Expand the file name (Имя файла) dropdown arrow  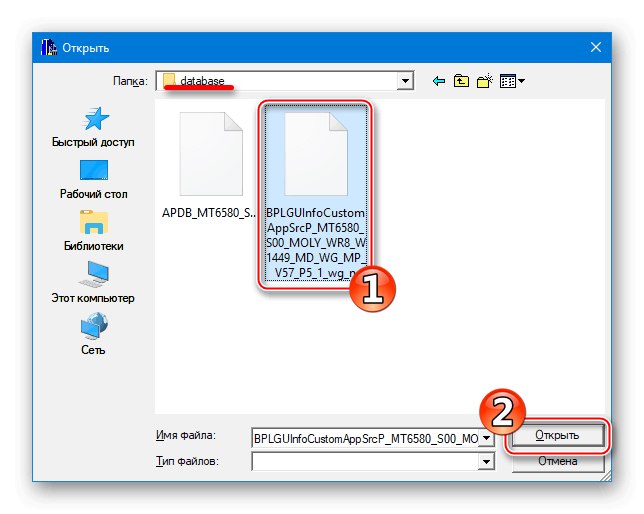[x=486, y=438]
